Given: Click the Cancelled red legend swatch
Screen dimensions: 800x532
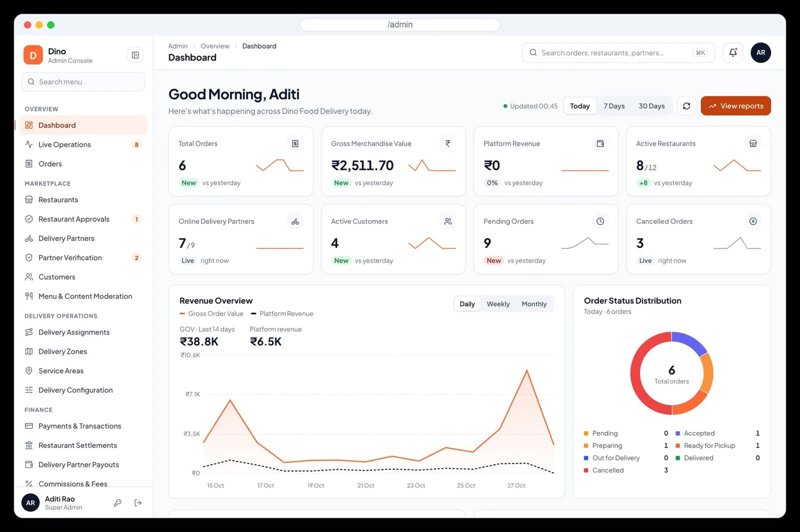Looking at the screenshot, I should 586,470.
